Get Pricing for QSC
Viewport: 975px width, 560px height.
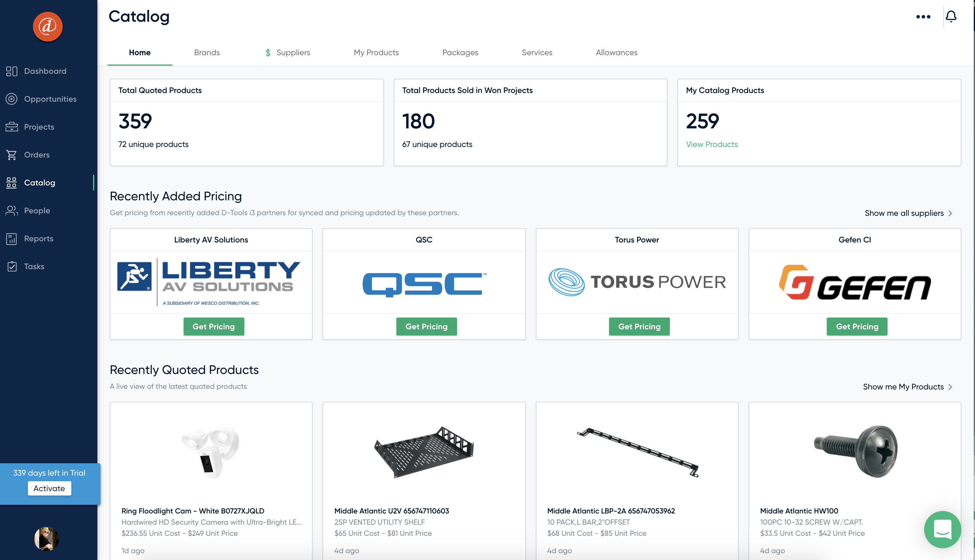point(426,327)
